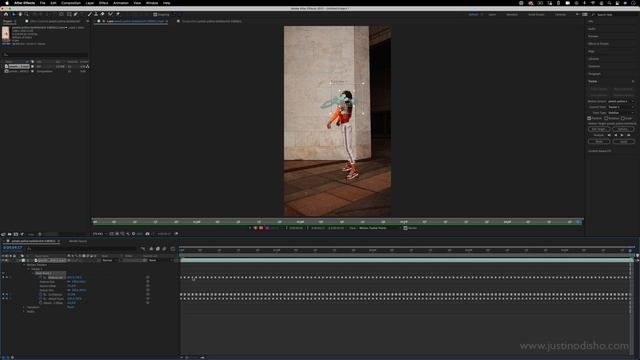Open the Track Type dropdown
640x360 pixels.
coord(620,113)
